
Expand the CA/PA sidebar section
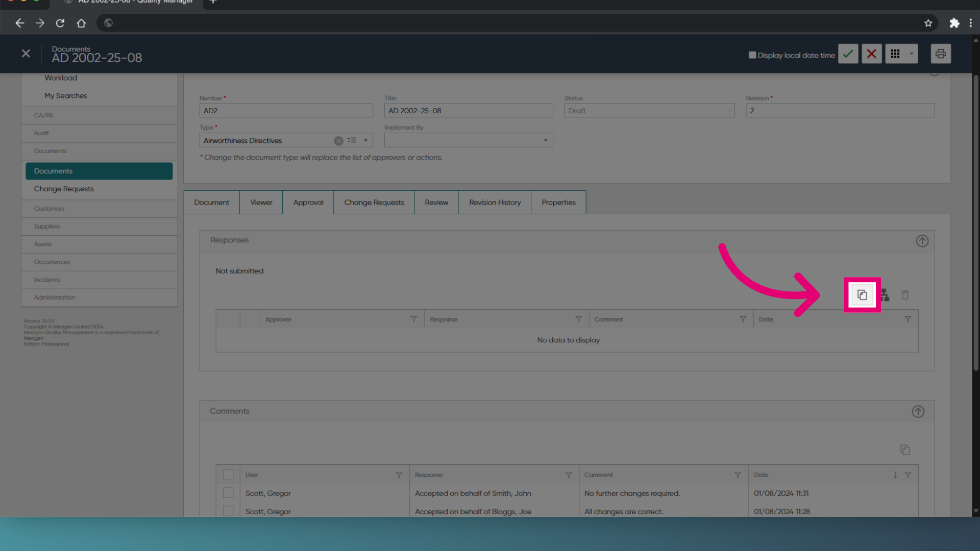coord(99,115)
